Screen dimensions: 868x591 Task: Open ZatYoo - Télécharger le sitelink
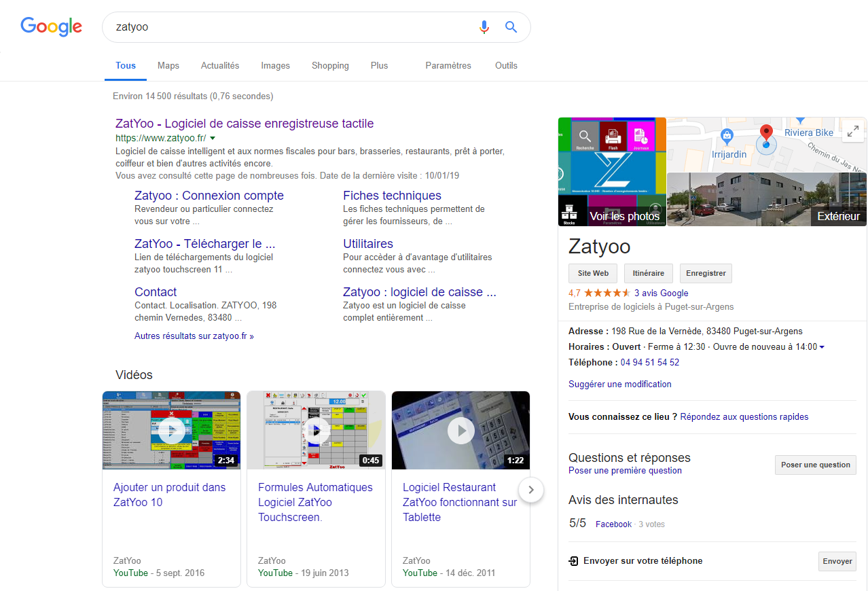pyautogui.click(x=204, y=244)
